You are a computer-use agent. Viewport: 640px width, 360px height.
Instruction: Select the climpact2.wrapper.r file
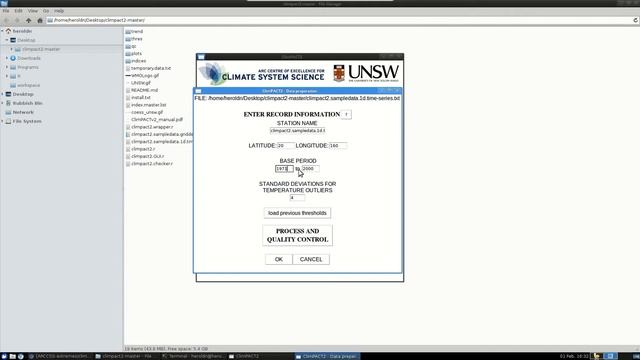tap(152, 127)
